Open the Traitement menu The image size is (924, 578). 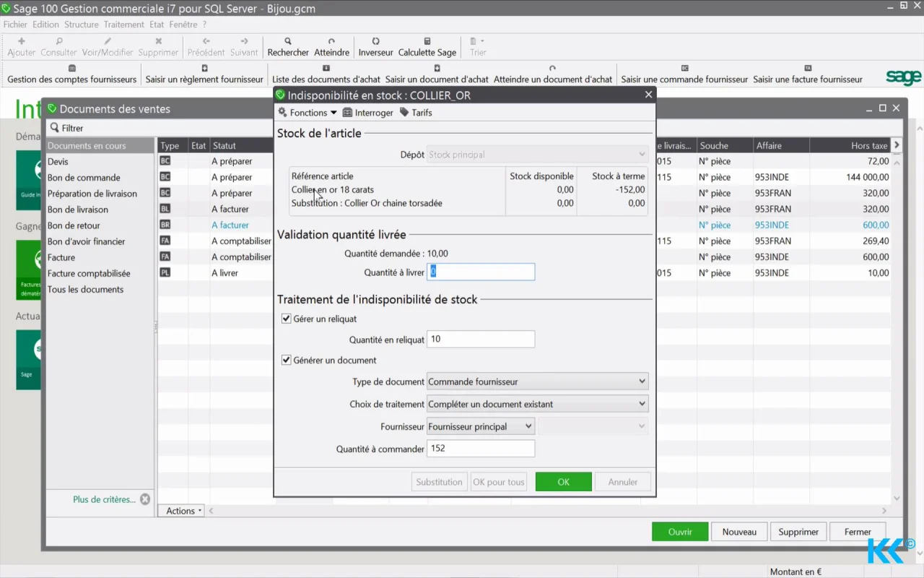pyautogui.click(x=123, y=25)
